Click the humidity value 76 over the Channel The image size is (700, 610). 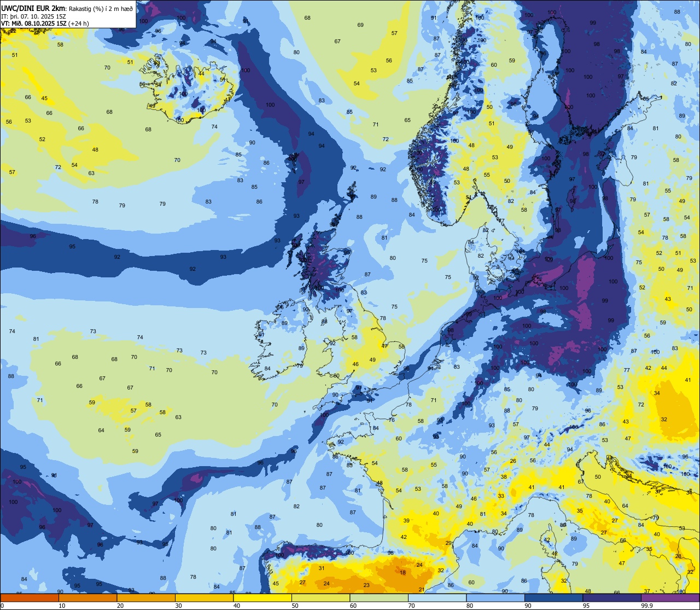coord(392,420)
